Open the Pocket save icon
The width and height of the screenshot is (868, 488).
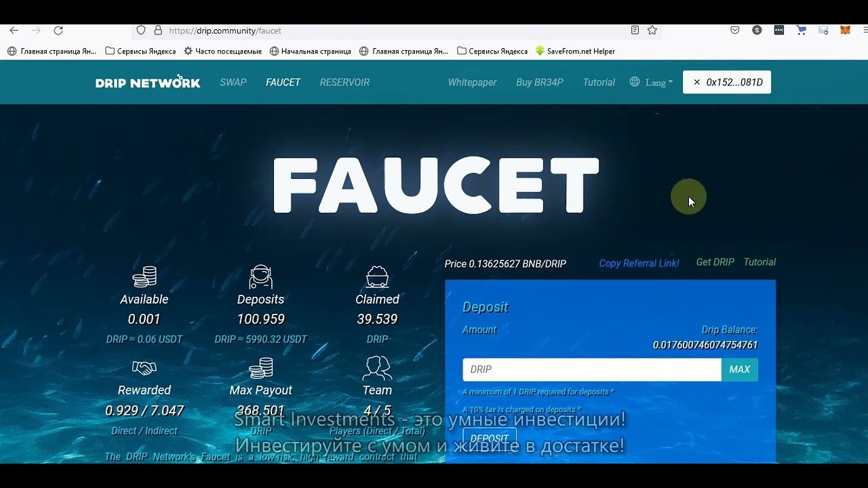tap(735, 30)
